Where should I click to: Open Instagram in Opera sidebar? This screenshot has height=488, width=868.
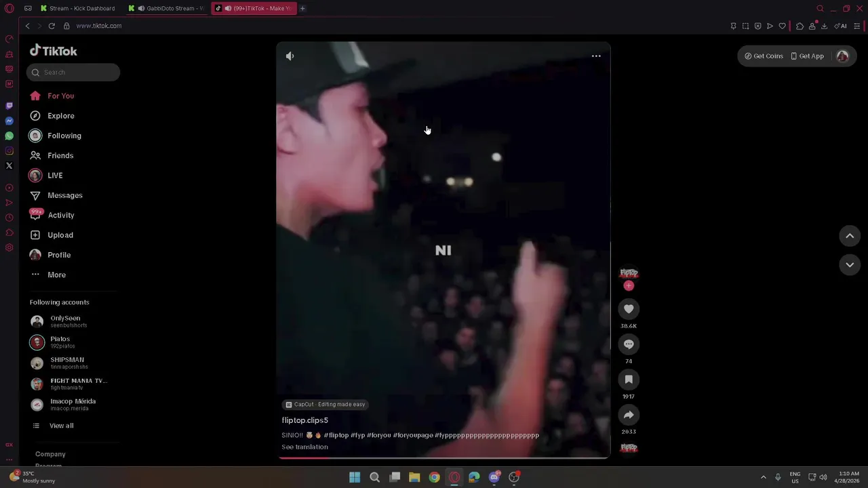9,150
